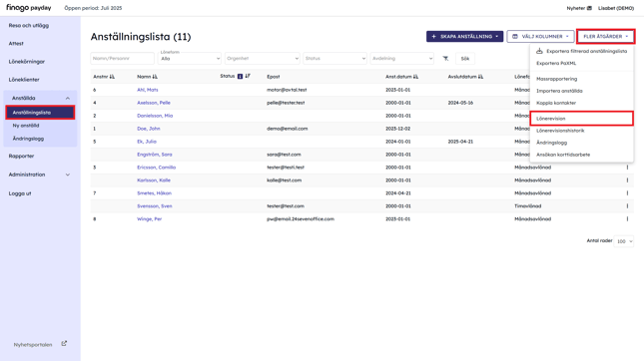Open row menu for Smetes, Håkan
Screen dimensions: 644x361
point(627,193)
